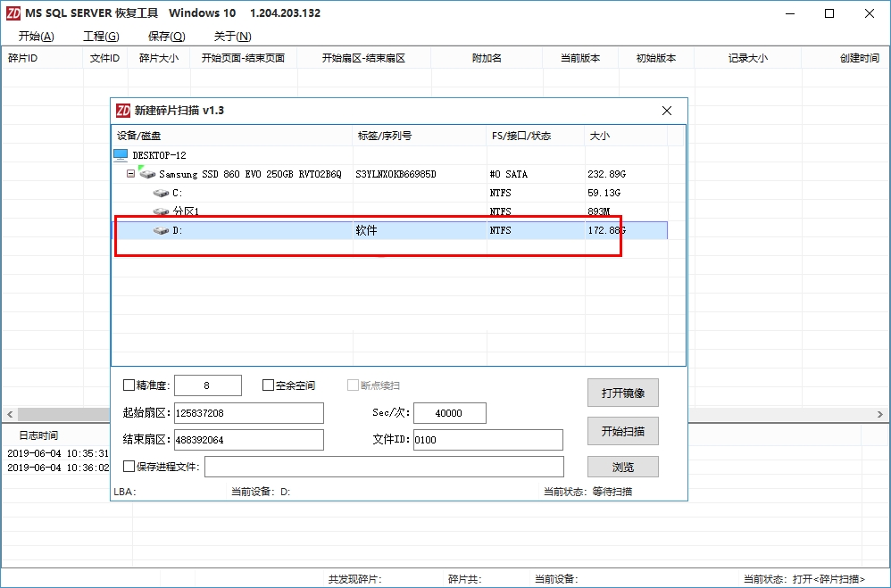
Task: Maximize the main application window
Action: click(x=829, y=13)
